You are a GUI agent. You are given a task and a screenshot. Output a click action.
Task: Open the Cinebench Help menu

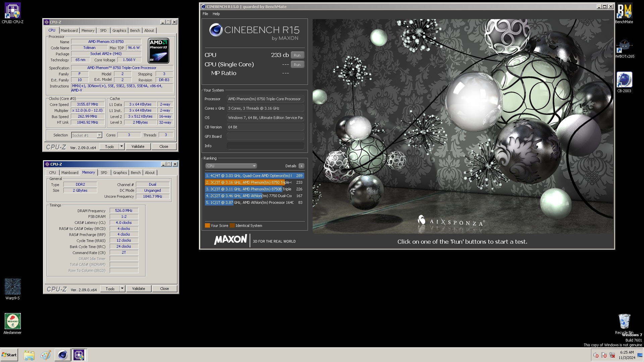coord(216,14)
